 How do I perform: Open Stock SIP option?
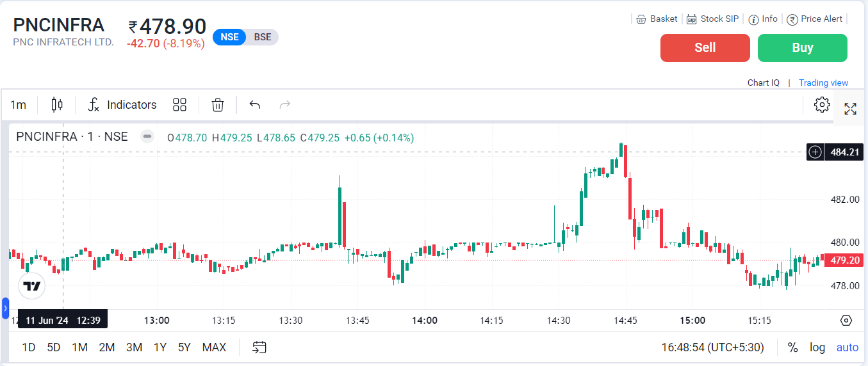tap(712, 19)
